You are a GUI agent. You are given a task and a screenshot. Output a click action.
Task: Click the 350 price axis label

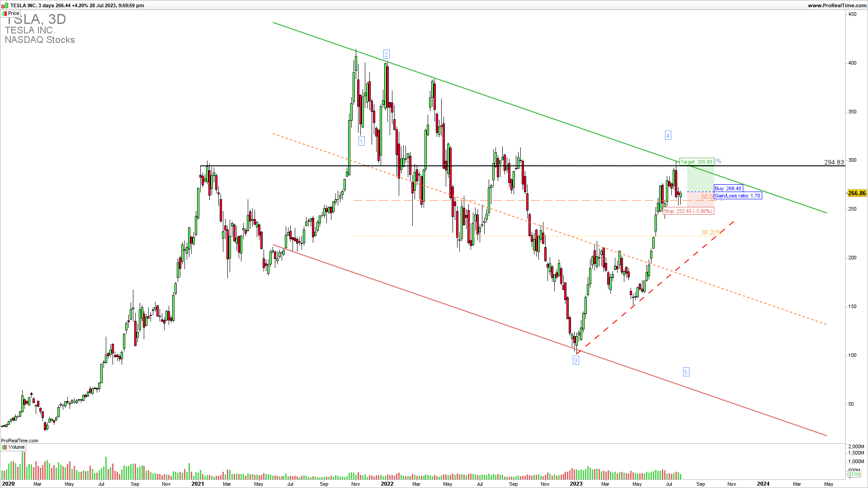tap(852, 112)
